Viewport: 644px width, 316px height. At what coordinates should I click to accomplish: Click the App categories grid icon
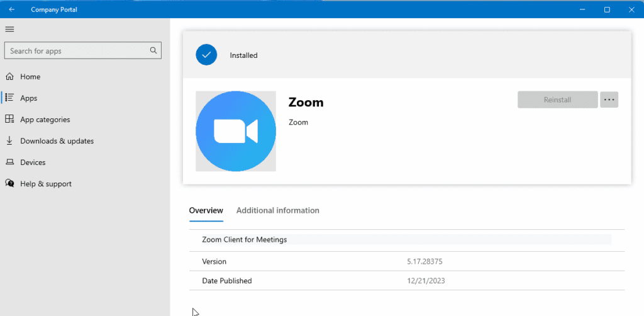pos(9,120)
